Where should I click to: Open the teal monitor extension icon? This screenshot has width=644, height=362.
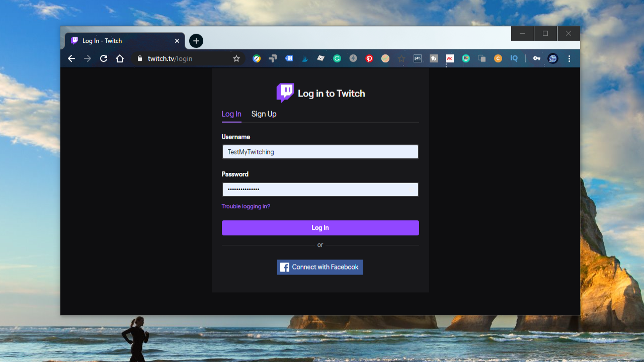[466, 58]
